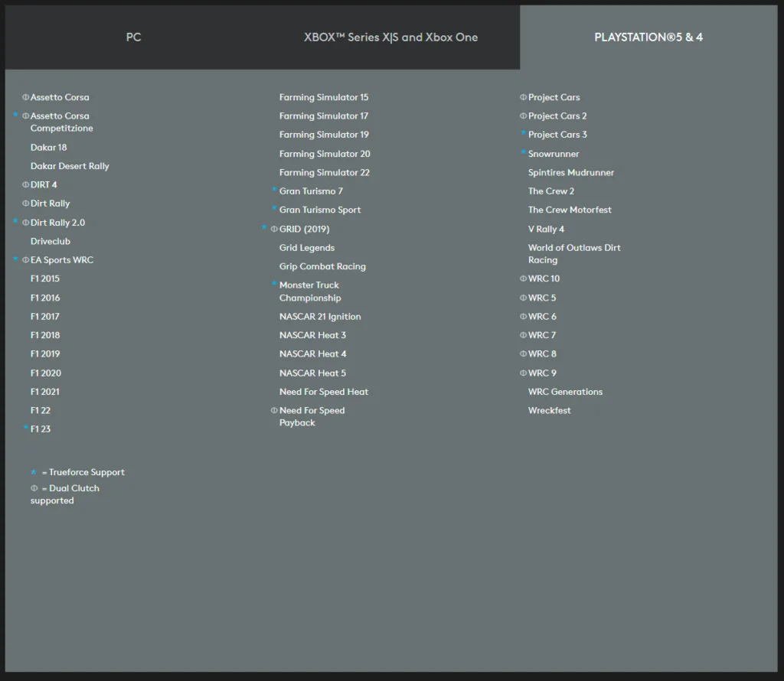Click the V Rally 4 entry
This screenshot has width=784, height=681.
[x=546, y=229]
